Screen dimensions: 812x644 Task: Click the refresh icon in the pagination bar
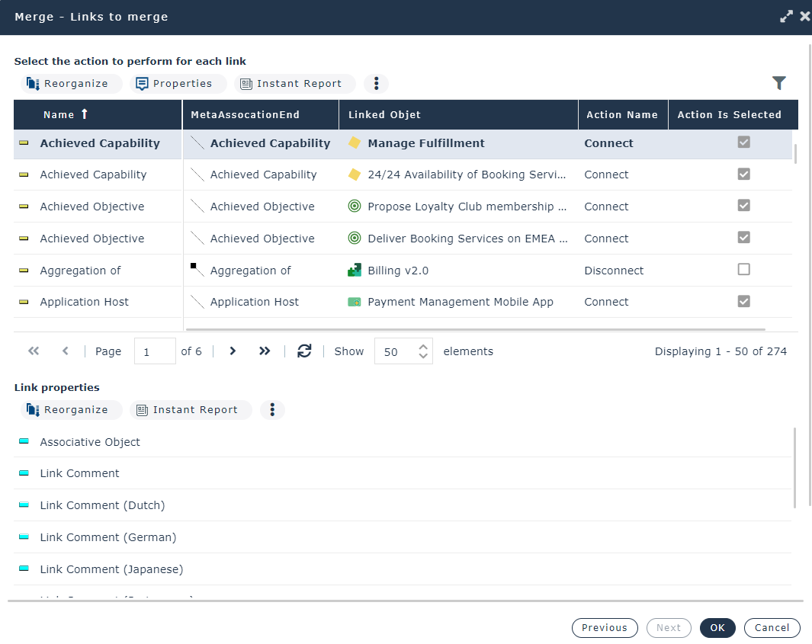(x=304, y=351)
